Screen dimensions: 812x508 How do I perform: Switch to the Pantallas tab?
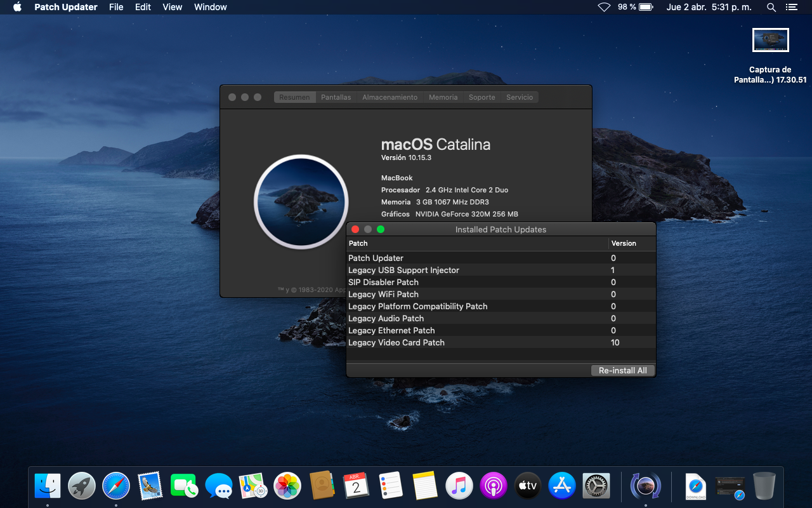pyautogui.click(x=336, y=97)
